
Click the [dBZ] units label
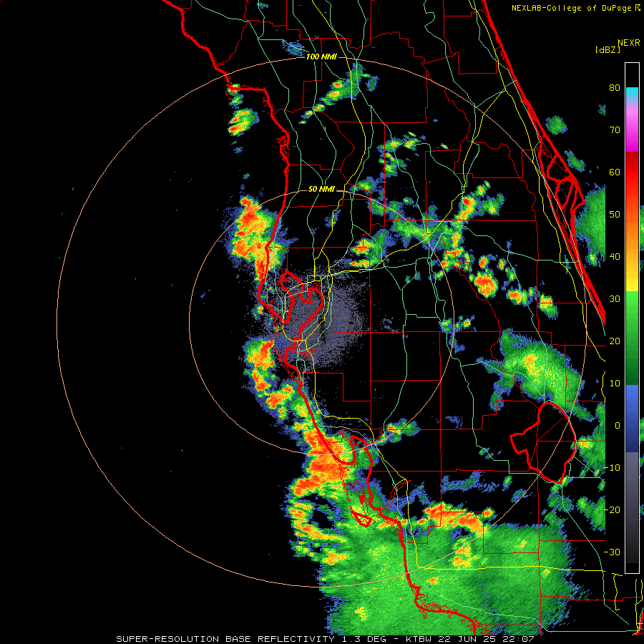tap(608, 49)
